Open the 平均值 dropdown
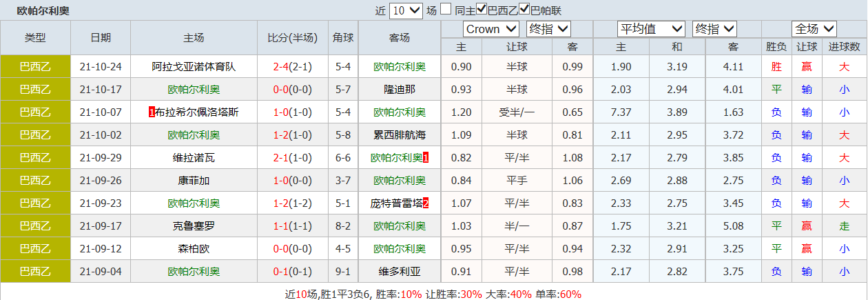This screenshot has width=868, height=300. [650, 29]
